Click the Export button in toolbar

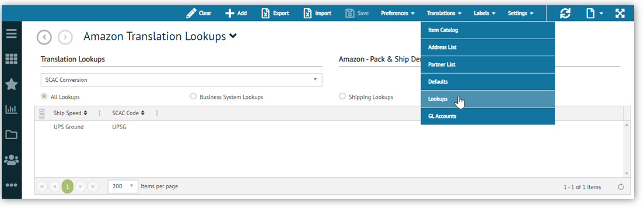pos(275,13)
